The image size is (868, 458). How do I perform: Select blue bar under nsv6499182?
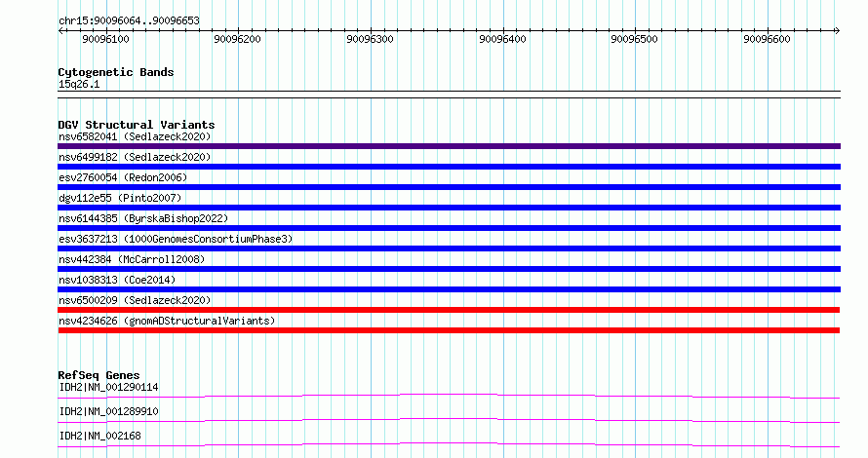pos(449,167)
